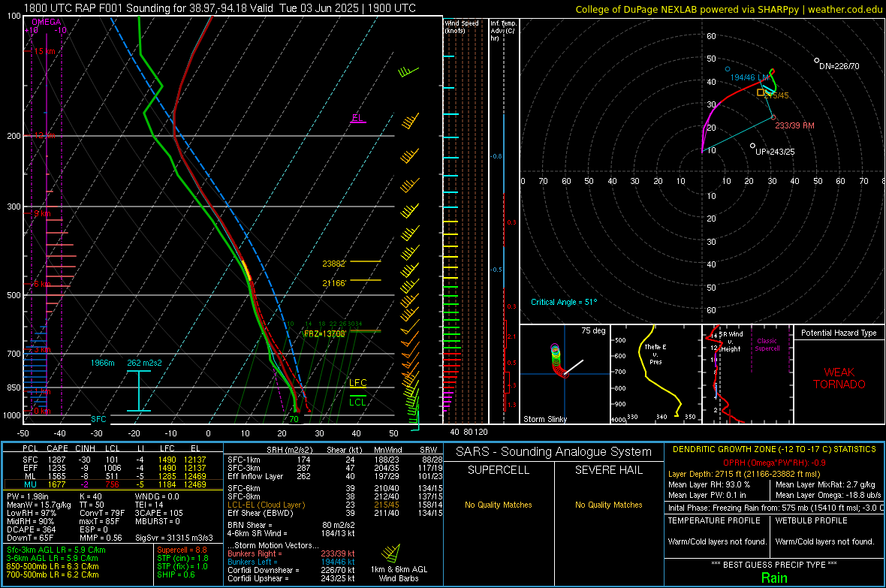Viewport: 886px width, 588px height.
Task: Click the 21166' dendritic layer base label
Action: [x=334, y=282]
